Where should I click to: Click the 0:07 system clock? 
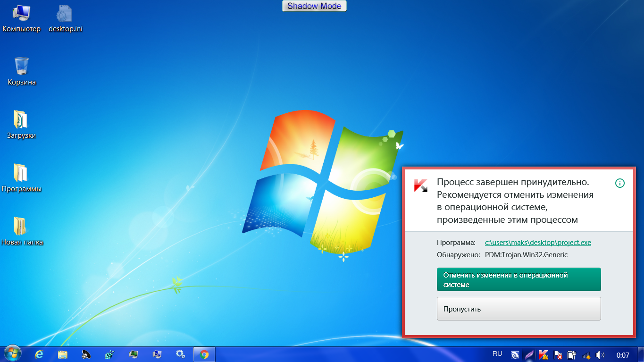point(623,355)
